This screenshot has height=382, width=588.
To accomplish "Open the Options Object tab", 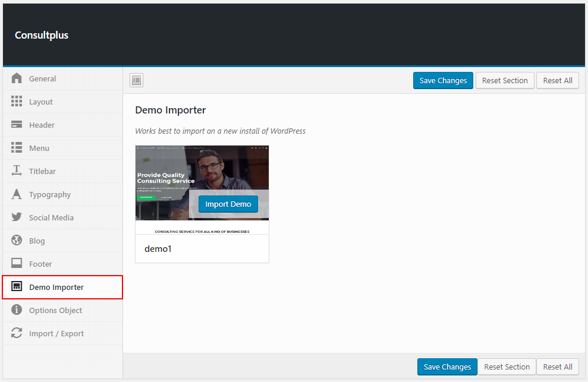I will pos(55,310).
